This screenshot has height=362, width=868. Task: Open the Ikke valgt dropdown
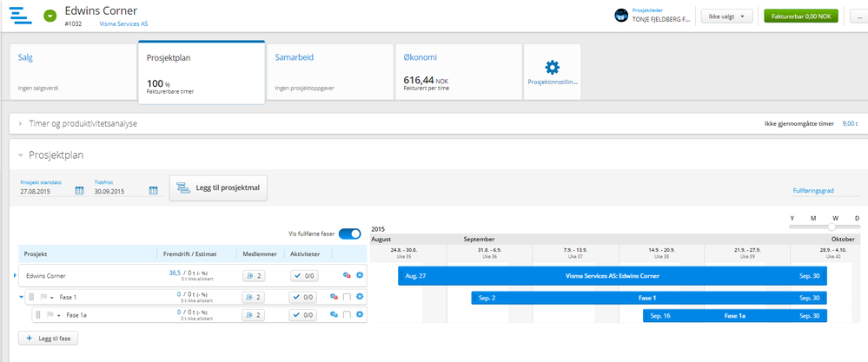(727, 16)
